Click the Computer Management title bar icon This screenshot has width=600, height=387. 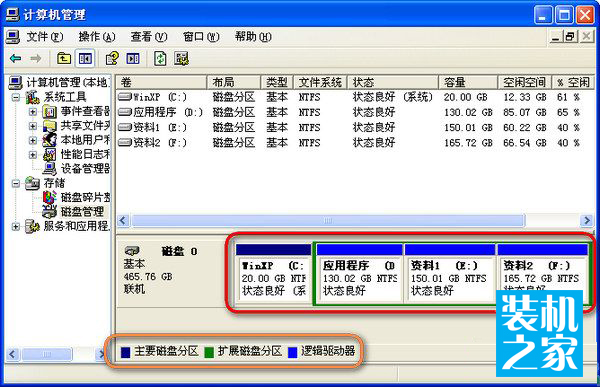click(12, 14)
